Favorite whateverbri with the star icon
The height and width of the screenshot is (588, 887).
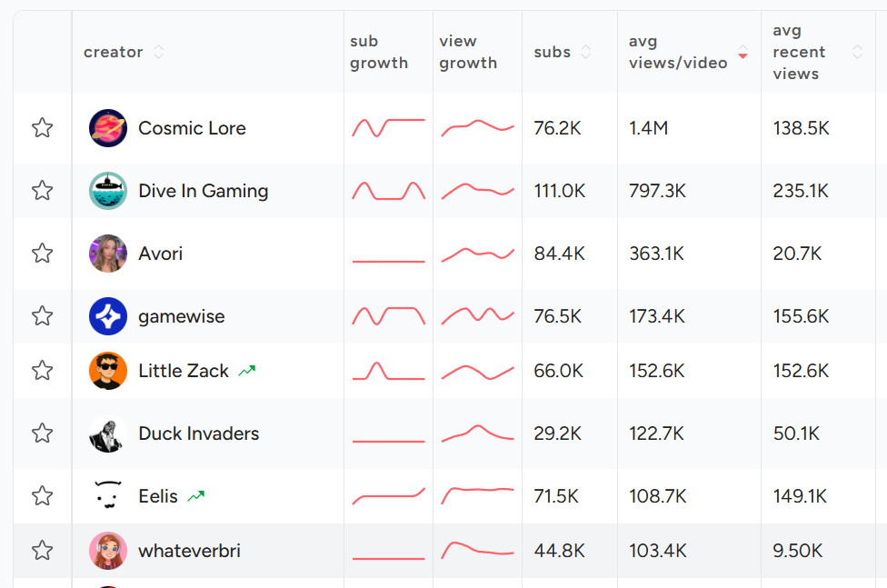tap(42, 551)
